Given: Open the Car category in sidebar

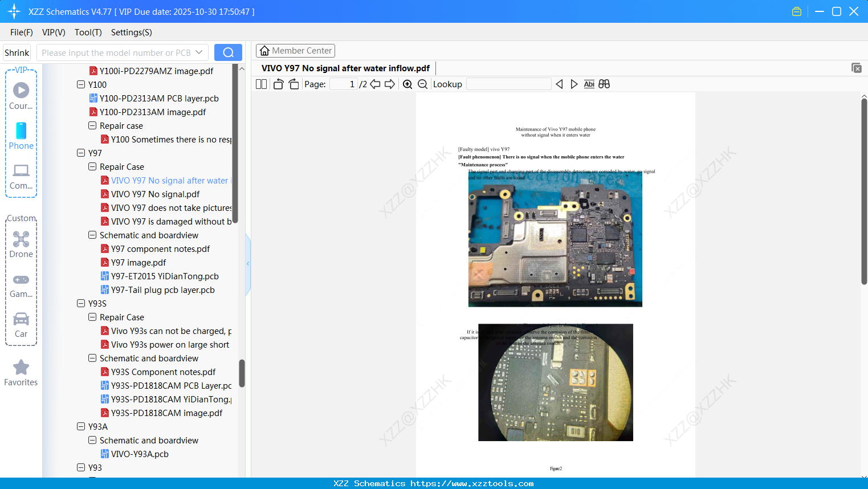Looking at the screenshot, I should tap(21, 325).
